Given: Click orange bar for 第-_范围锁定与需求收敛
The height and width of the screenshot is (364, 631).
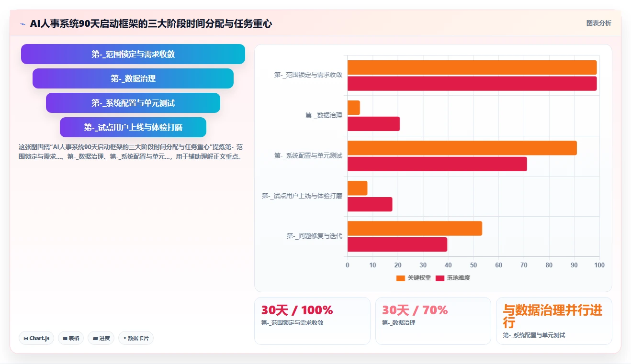Looking at the screenshot, I should point(472,67).
